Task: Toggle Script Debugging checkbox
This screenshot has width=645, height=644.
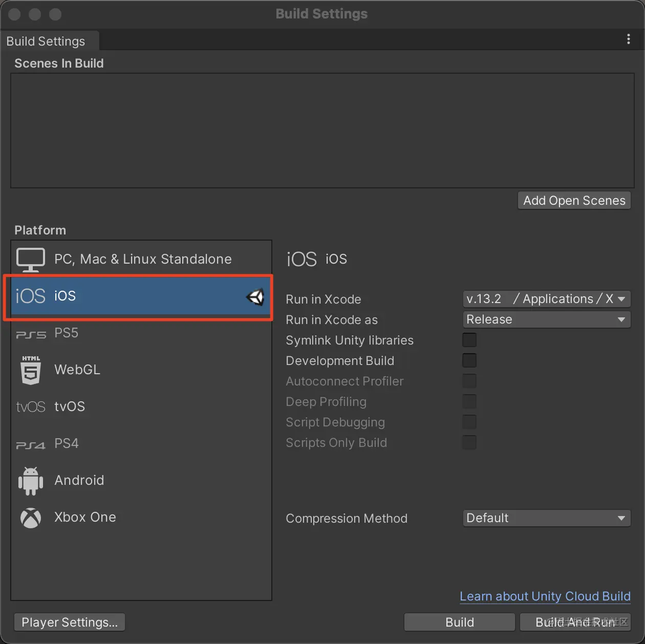Action: (x=469, y=422)
